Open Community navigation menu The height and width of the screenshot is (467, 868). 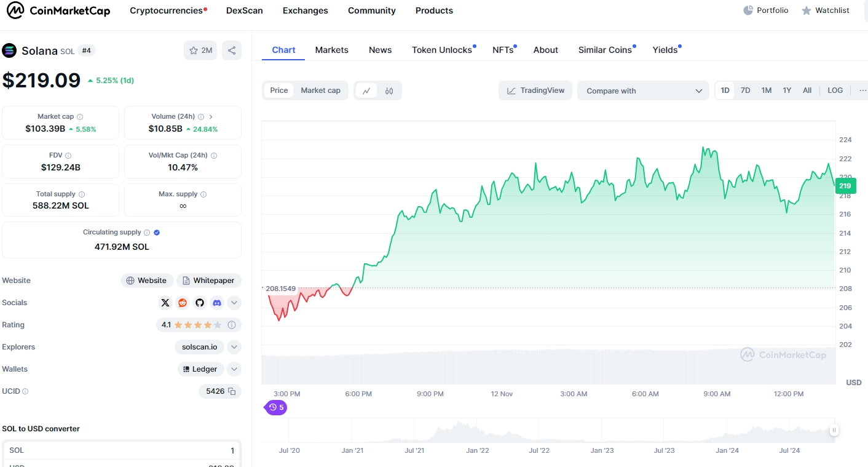point(372,10)
